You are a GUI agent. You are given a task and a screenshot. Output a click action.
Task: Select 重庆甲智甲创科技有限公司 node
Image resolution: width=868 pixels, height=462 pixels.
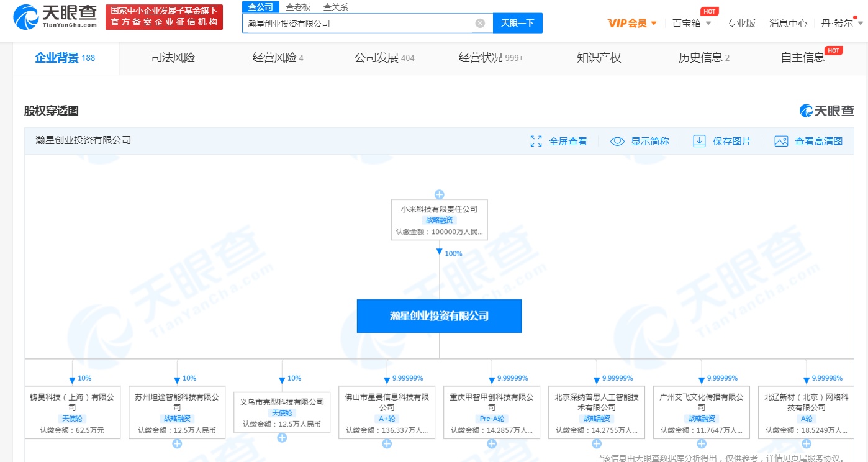pyautogui.click(x=492, y=412)
